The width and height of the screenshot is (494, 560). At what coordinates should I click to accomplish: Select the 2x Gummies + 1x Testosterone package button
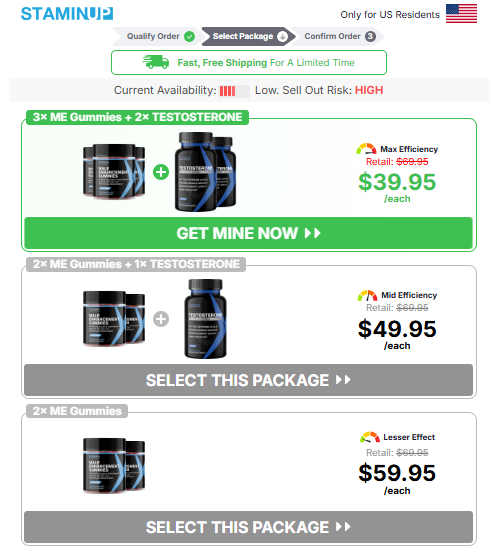click(x=248, y=380)
